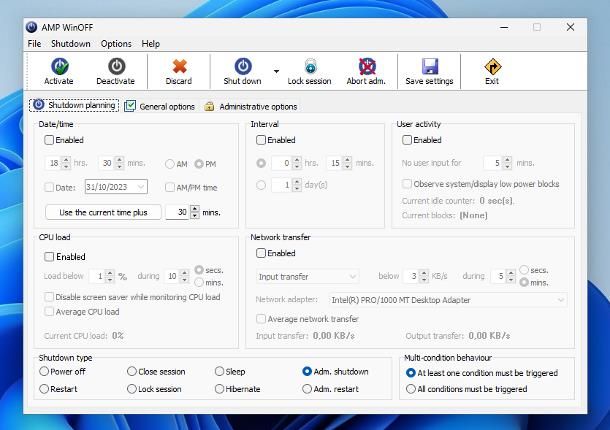Click the No user input for minutes field

tap(493, 163)
